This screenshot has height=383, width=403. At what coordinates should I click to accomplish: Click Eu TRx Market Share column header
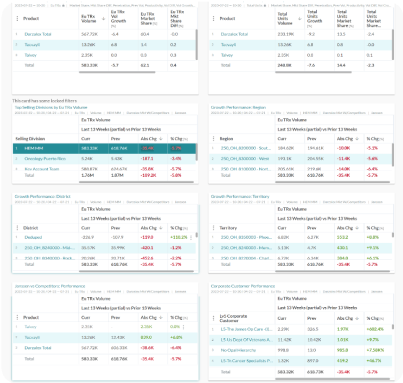click(x=148, y=19)
